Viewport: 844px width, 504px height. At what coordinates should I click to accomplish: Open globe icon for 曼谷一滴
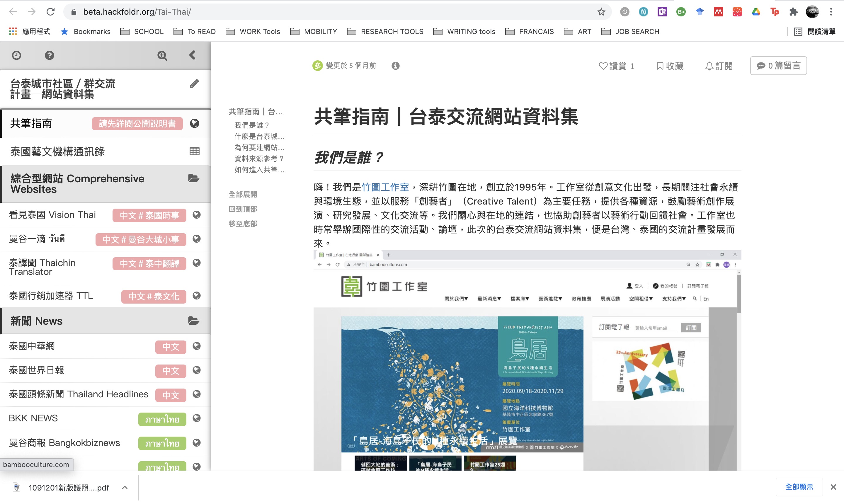(x=197, y=239)
